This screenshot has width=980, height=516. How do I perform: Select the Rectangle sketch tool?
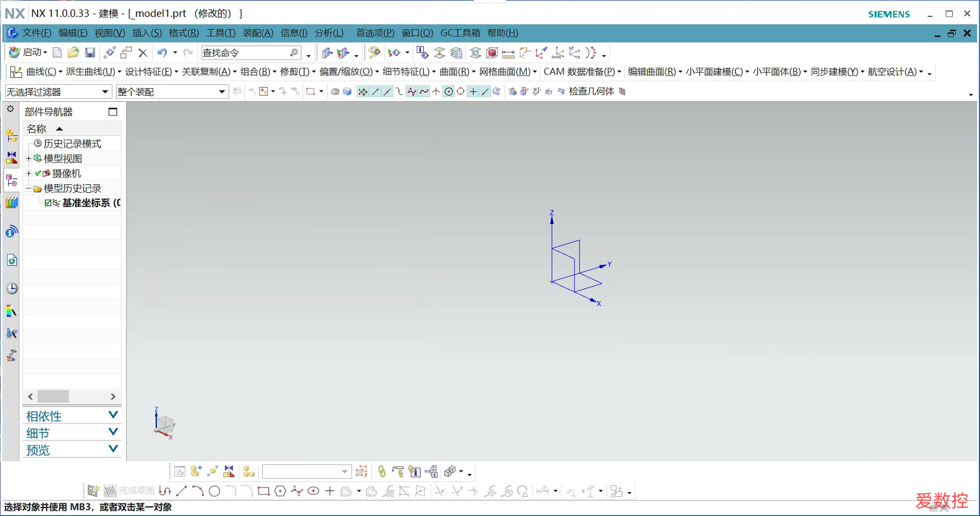pyautogui.click(x=263, y=491)
